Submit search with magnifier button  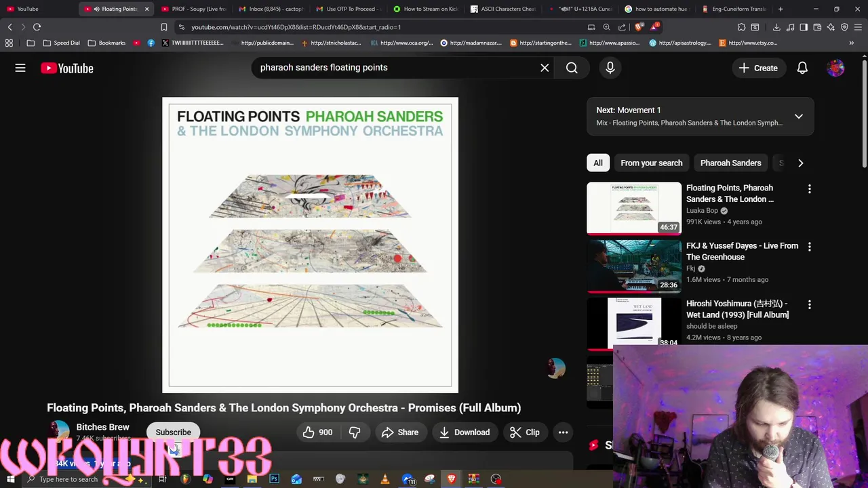point(572,68)
